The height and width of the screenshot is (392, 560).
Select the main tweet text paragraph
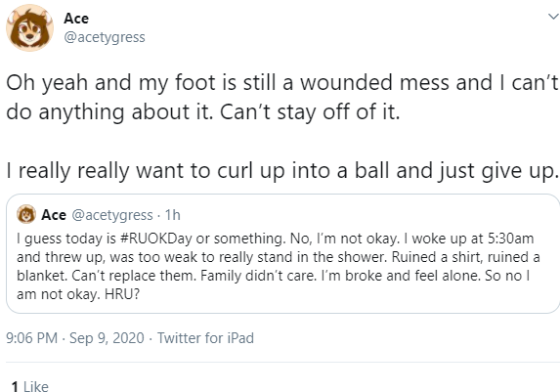pos(282,126)
